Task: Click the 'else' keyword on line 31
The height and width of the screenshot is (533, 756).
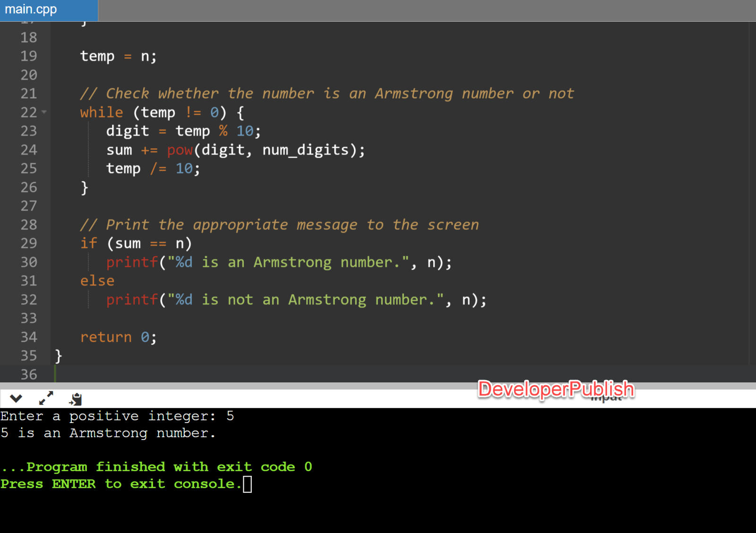Action: click(x=97, y=281)
